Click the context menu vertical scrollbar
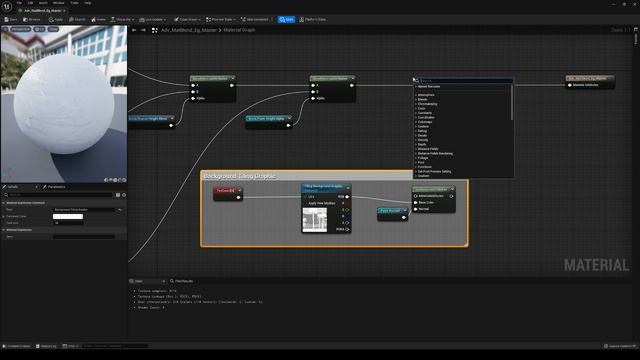This screenshot has width=640, height=360. pyautogui.click(x=512, y=102)
